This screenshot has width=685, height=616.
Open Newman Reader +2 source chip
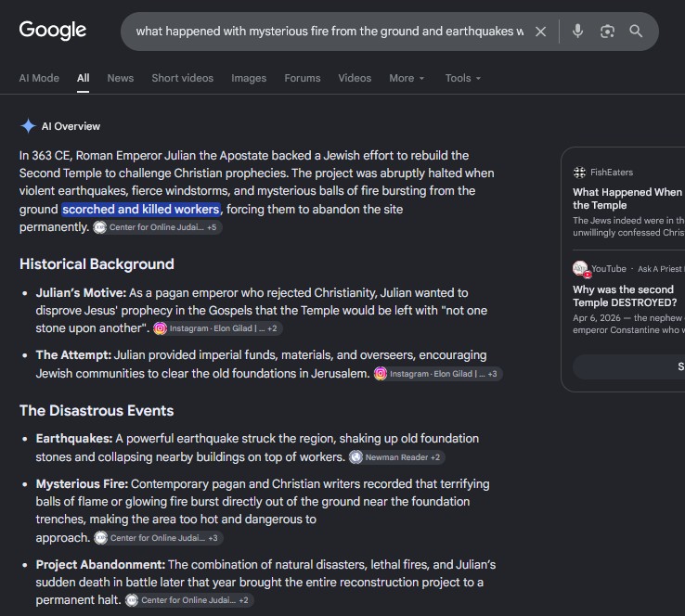point(396,457)
